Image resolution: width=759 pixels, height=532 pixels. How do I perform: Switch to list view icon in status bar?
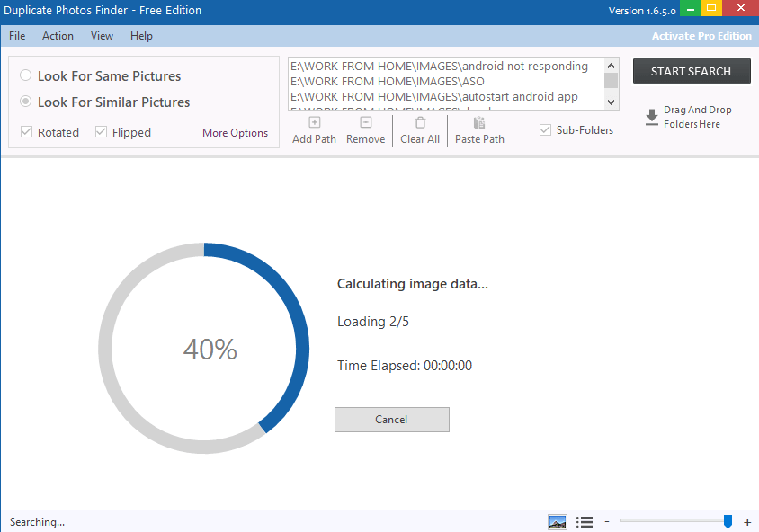pos(585,522)
